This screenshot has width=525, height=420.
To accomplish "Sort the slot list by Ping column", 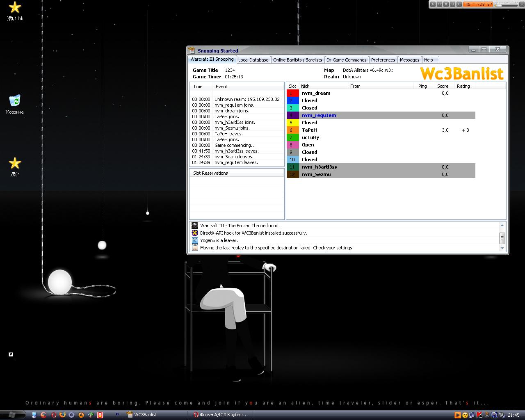I will point(422,86).
